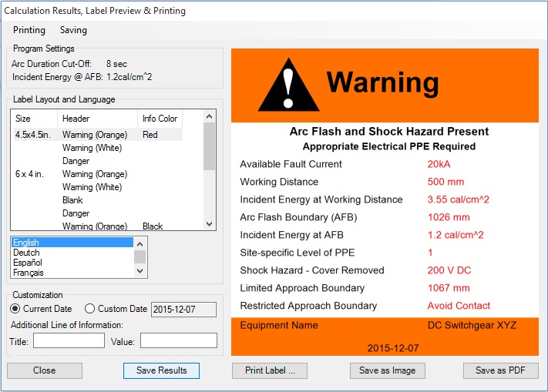Select 4.5x4.5in. Warning (Orange) Red row
548x392 pixels.
tap(98, 135)
